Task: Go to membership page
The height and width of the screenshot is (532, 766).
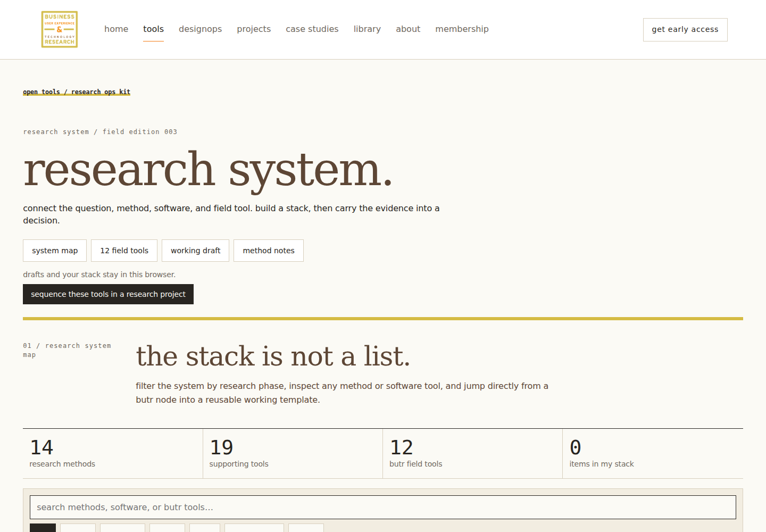Action: click(x=462, y=29)
